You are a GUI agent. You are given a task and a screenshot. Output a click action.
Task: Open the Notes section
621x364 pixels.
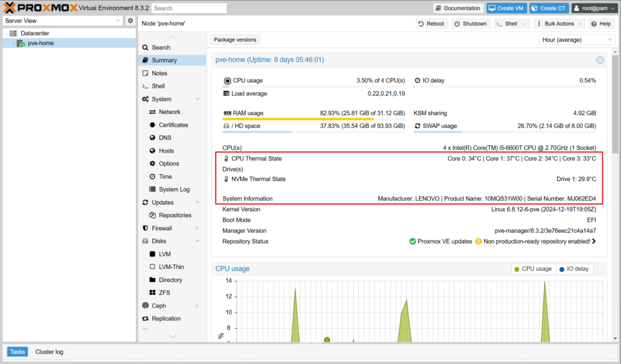point(159,73)
